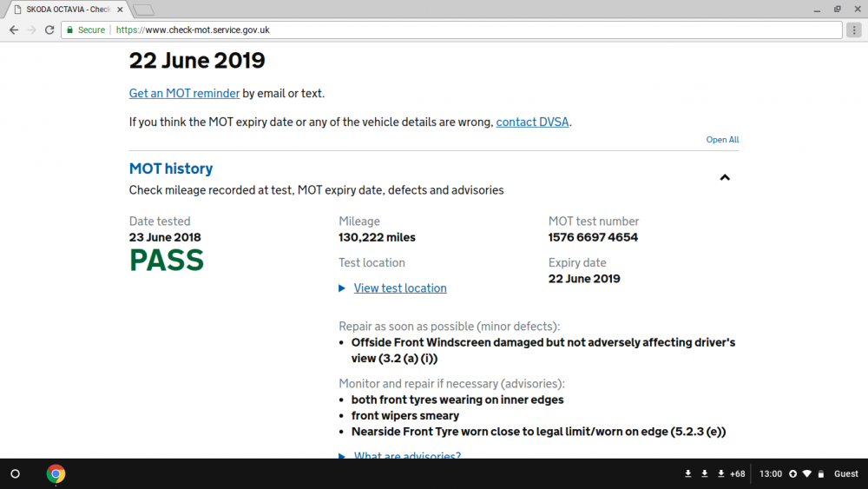Click the green Secure padlock icon

69,30
